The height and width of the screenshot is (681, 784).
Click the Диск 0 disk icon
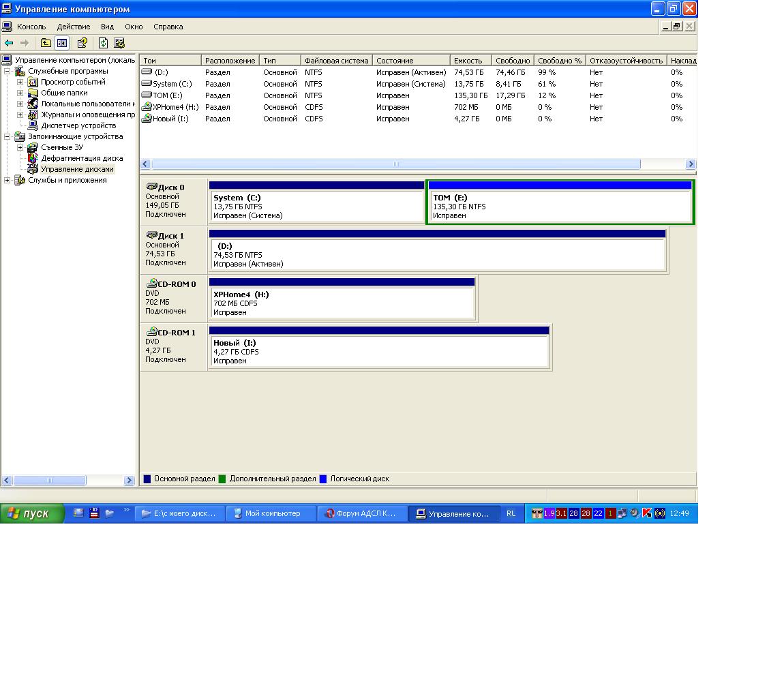(151, 187)
